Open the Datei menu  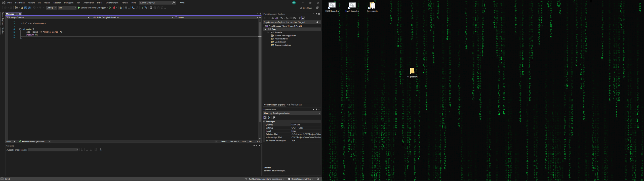[x=10, y=3]
